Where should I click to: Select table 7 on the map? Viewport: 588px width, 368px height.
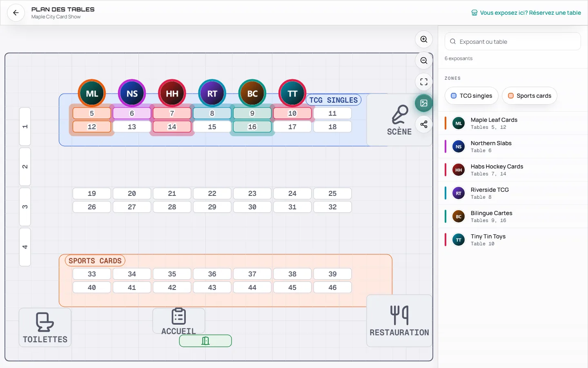(x=172, y=113)
